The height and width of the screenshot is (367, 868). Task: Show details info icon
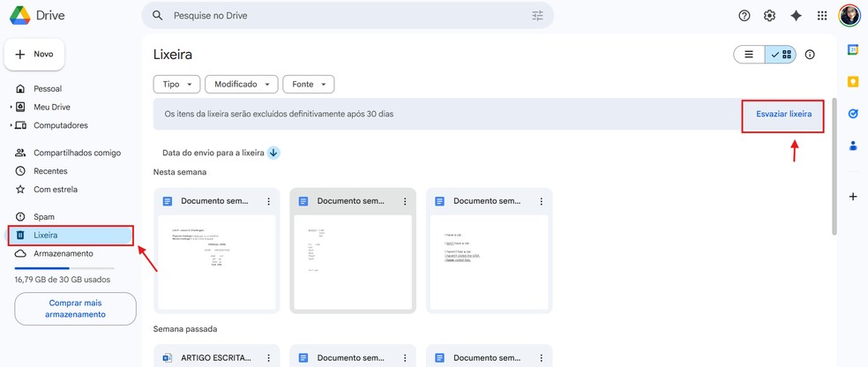tap(810, 55)
